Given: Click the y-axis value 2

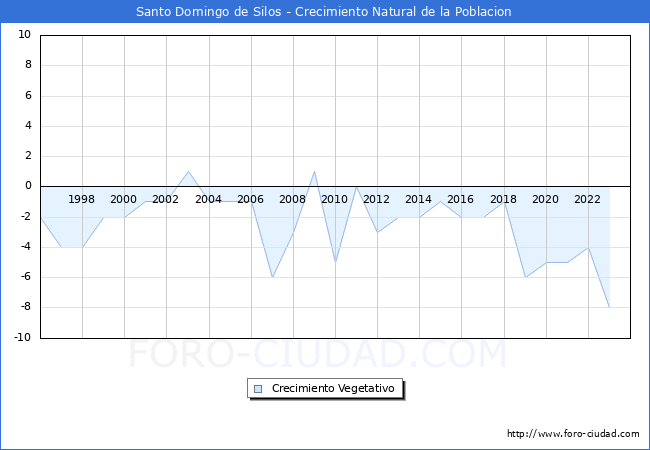Looking at the screenshot, I should (x=28, y=156).
